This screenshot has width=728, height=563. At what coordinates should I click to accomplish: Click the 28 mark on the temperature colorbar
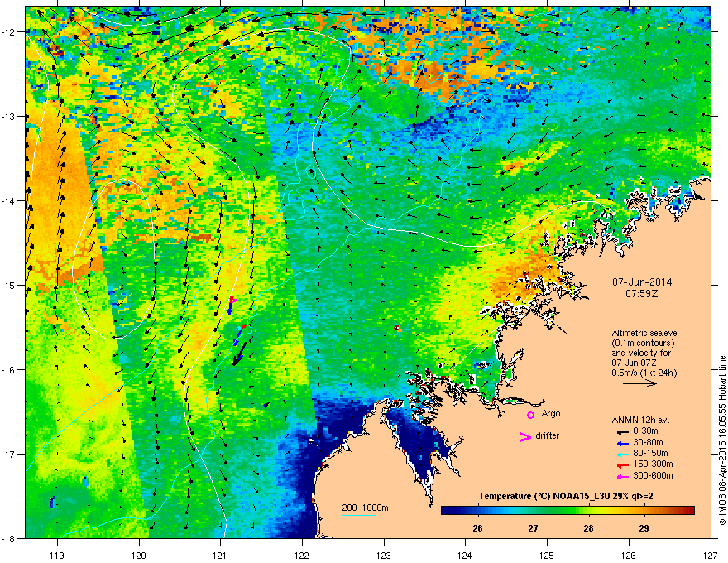pyautogui.click(x=588, y=528)
